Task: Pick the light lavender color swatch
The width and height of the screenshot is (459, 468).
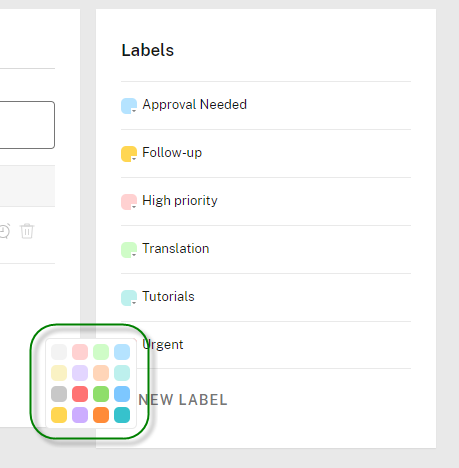Action: (x=80, y=373)
